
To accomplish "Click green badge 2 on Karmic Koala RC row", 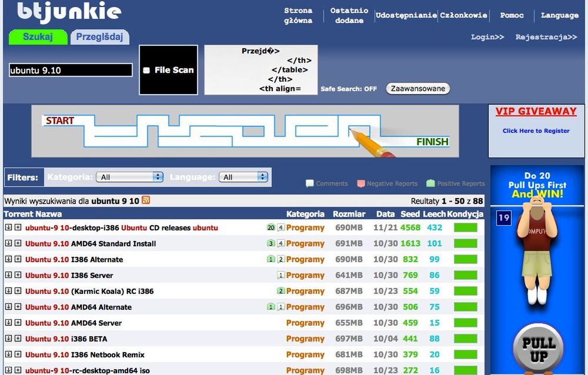I will [281, 291].
